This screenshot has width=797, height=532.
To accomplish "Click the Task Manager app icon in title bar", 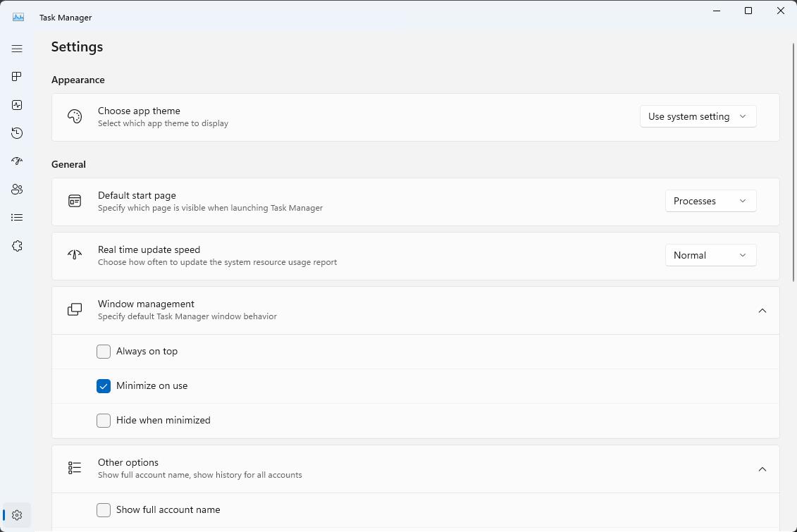I will click(x=18, y=18).
